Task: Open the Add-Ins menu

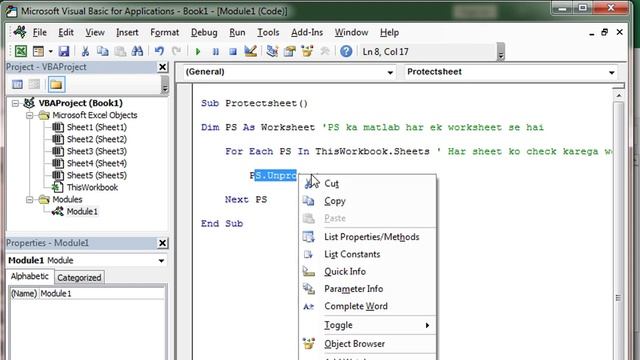Action: (307, 32)
